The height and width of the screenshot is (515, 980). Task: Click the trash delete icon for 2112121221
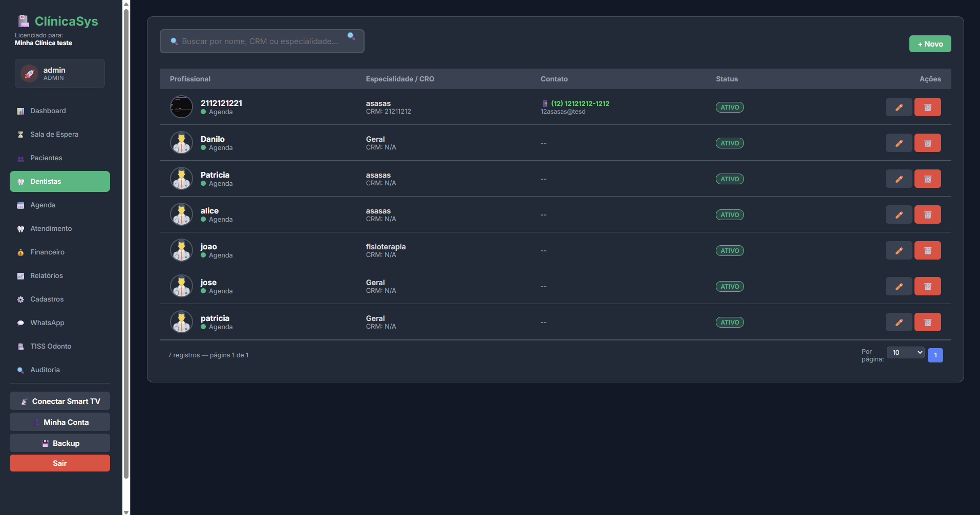point(927,108)
